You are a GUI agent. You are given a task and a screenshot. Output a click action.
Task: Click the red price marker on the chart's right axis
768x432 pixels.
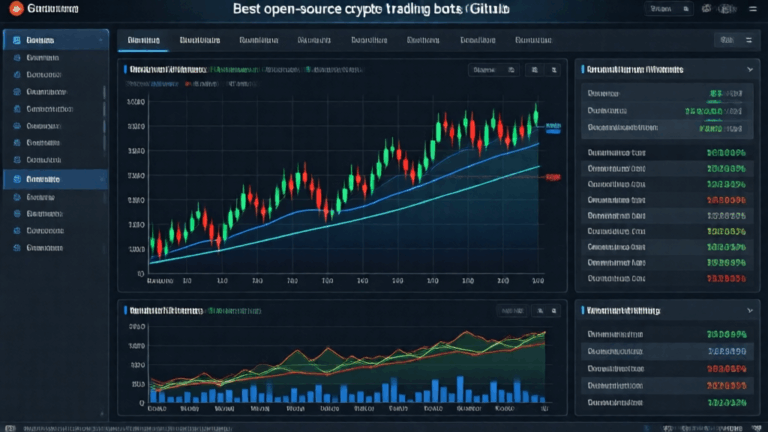click(552, 176)
